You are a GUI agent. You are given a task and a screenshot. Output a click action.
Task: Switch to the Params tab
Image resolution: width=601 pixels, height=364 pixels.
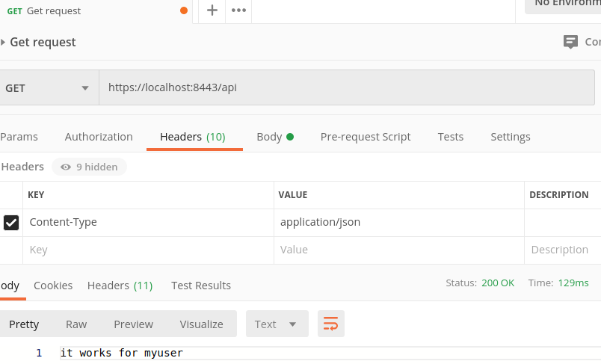click(x=19, y=137)
